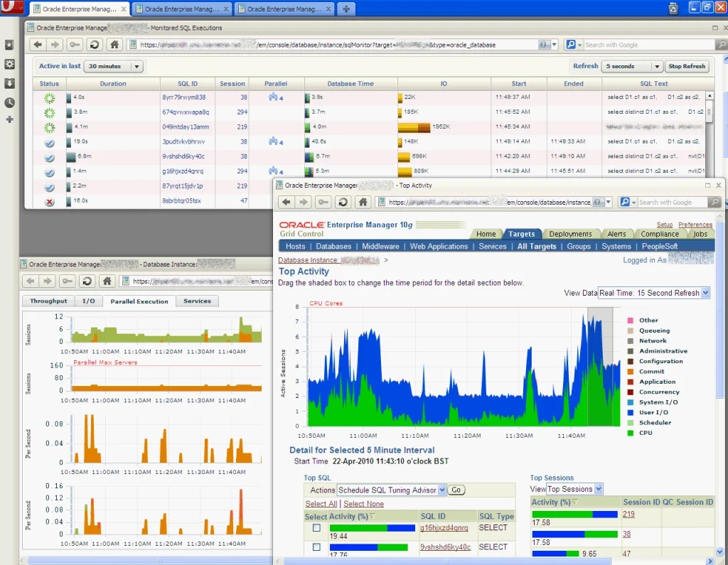Open the Deployments tab in Grid Control
The height and width of the screenshot is (565, 728).
pos(570,234)
